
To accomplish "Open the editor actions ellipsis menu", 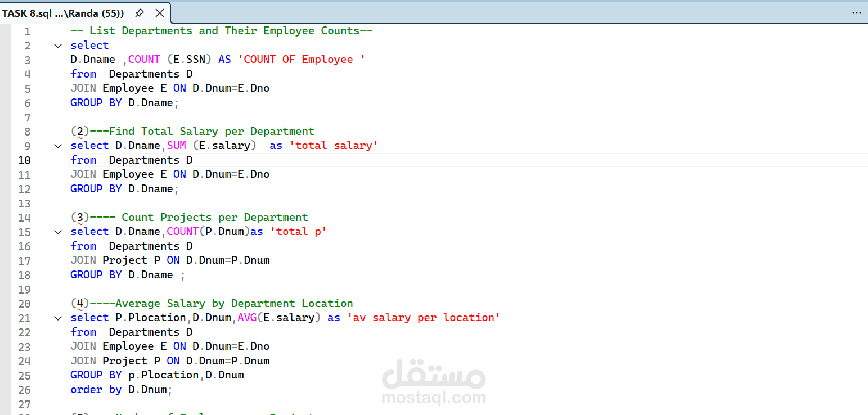I will [x=856, y=12].
